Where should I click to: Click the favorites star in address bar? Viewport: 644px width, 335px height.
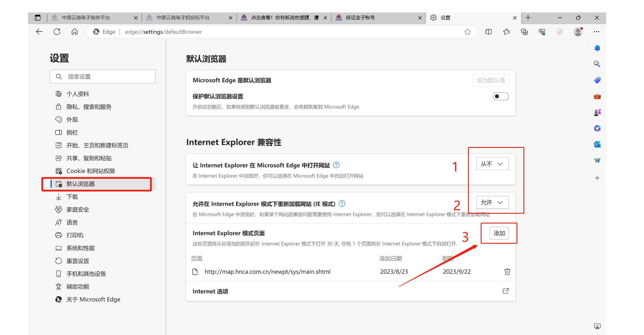468,32
